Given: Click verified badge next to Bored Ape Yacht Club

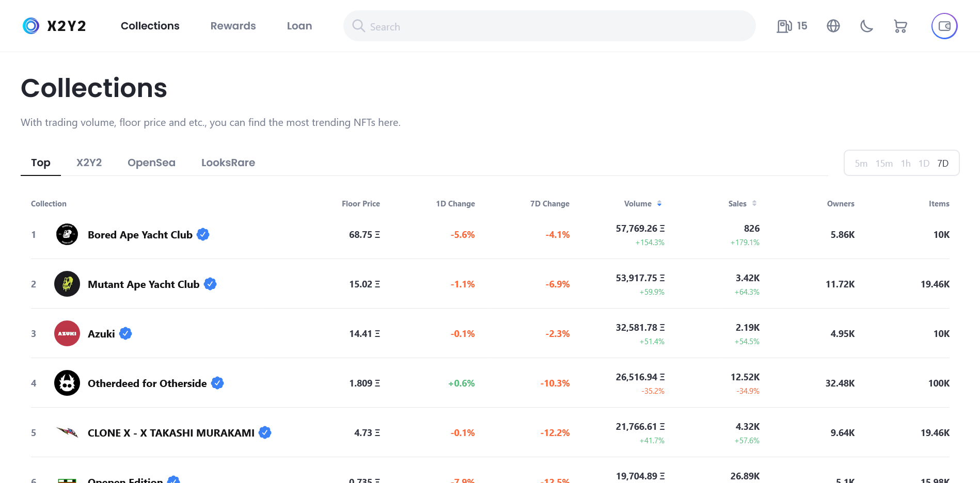Looking at the screenshot, I should [203, 234].
